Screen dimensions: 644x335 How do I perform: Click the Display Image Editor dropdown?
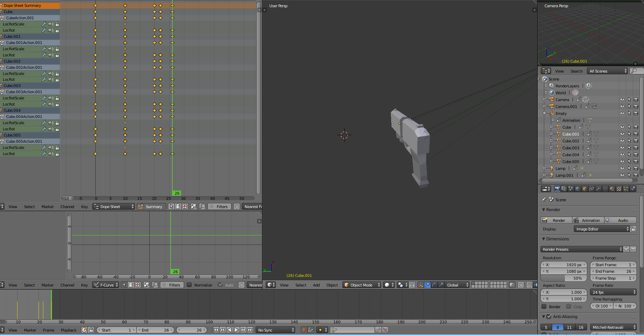pos(602,229)
